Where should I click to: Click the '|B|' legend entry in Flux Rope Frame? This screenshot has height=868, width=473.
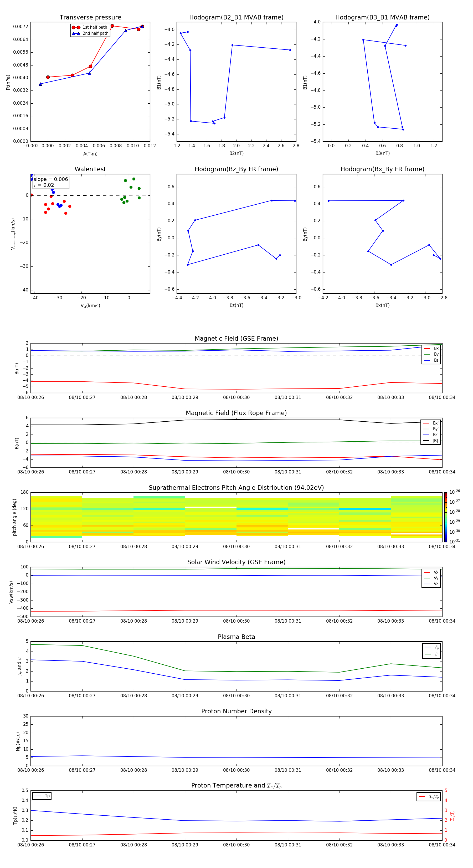(431, 441)
